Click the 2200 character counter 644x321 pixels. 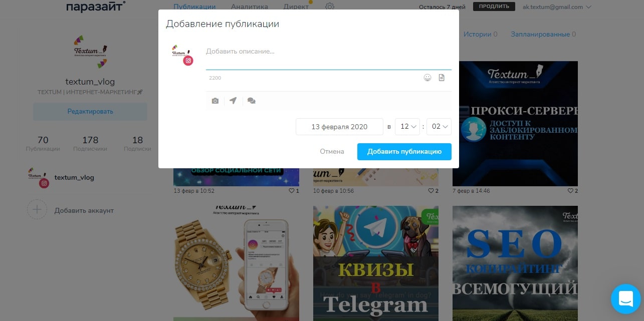coord(215,78)
